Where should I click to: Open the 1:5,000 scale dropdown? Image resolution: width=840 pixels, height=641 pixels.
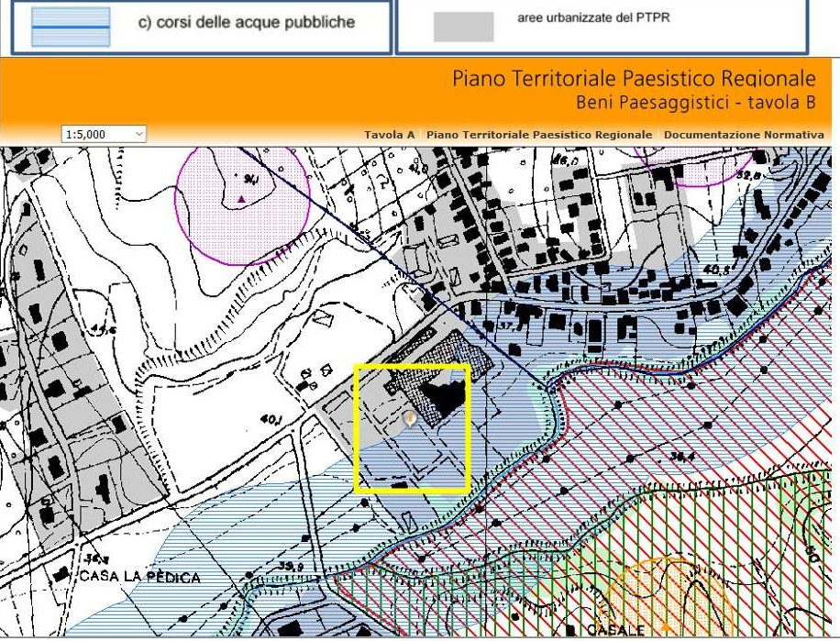tap(104, 134)
